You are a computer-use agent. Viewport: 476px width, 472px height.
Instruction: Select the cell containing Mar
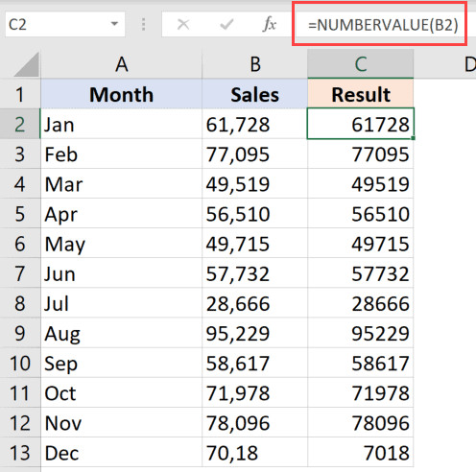pos(122,184)
